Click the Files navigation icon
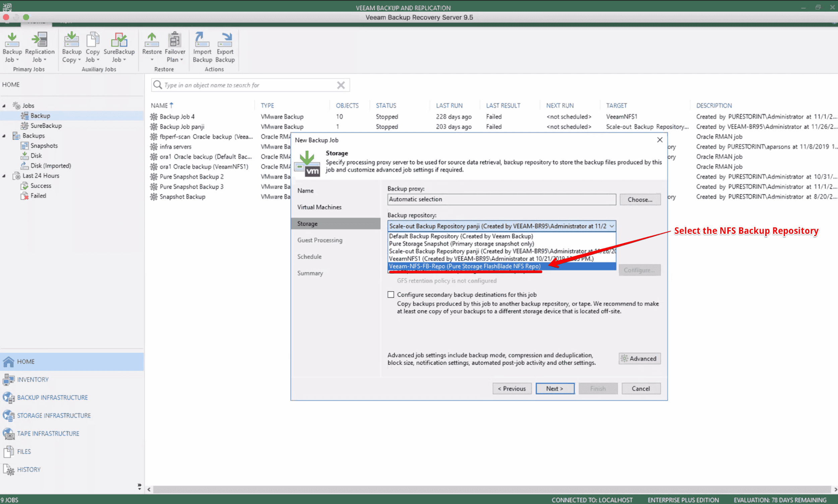 tap(8, 451)
